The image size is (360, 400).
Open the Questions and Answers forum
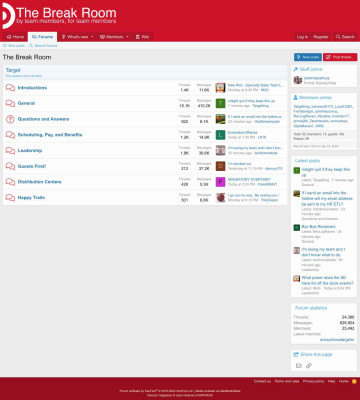tap(43, 119)
